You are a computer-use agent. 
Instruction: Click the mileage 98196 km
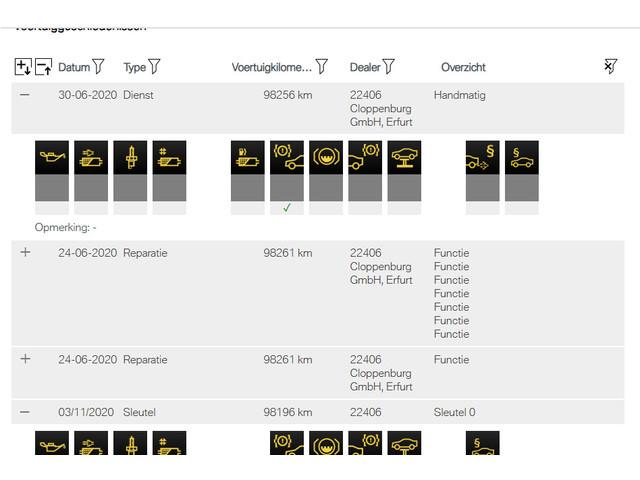(x=288, y=412)
